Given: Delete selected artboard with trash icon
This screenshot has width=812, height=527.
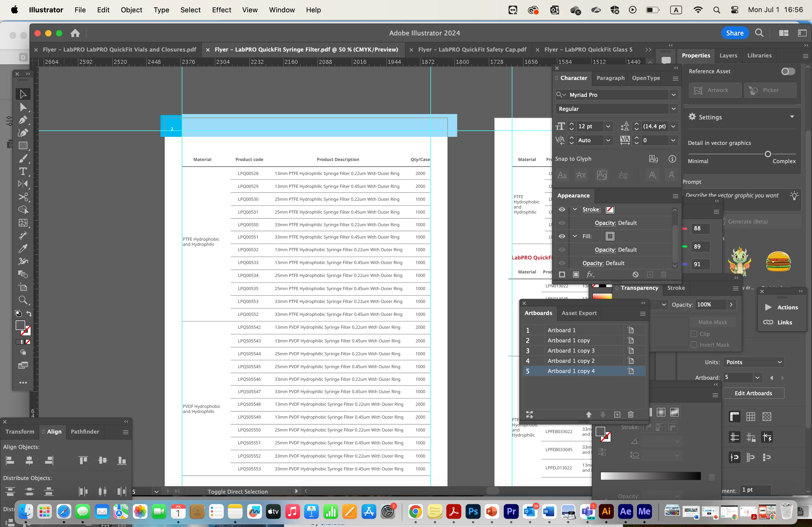Looking at the screenshot, I should coord(630,415).
